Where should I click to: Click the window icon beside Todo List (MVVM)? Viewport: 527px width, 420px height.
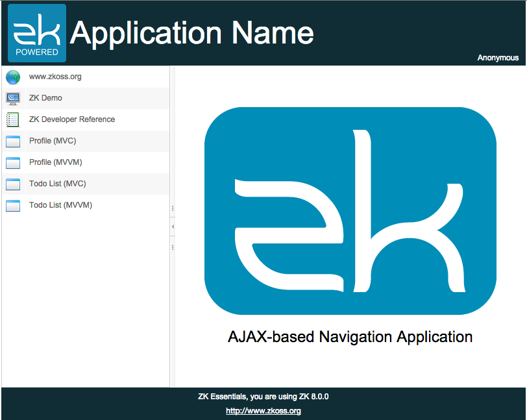(x=13, y=206)
